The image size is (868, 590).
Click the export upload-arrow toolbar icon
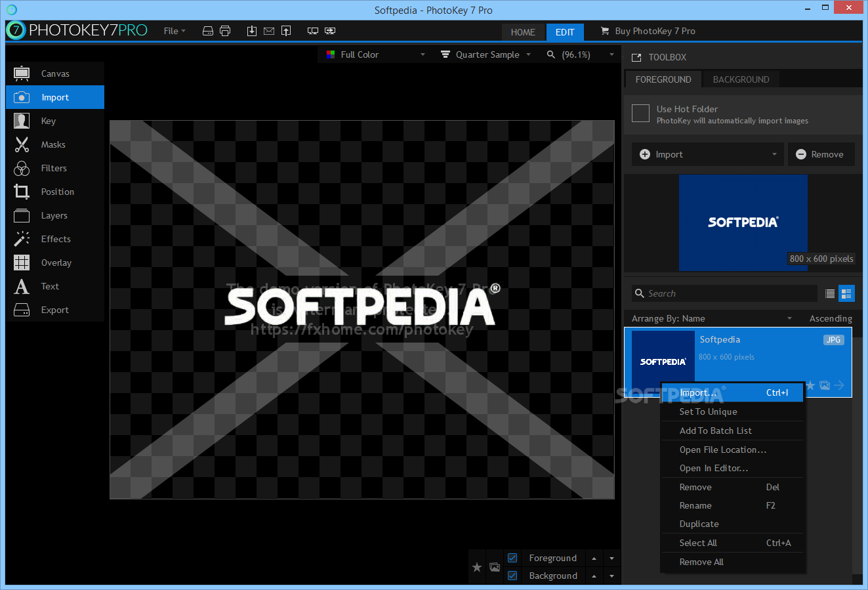(x=286, y=31)
